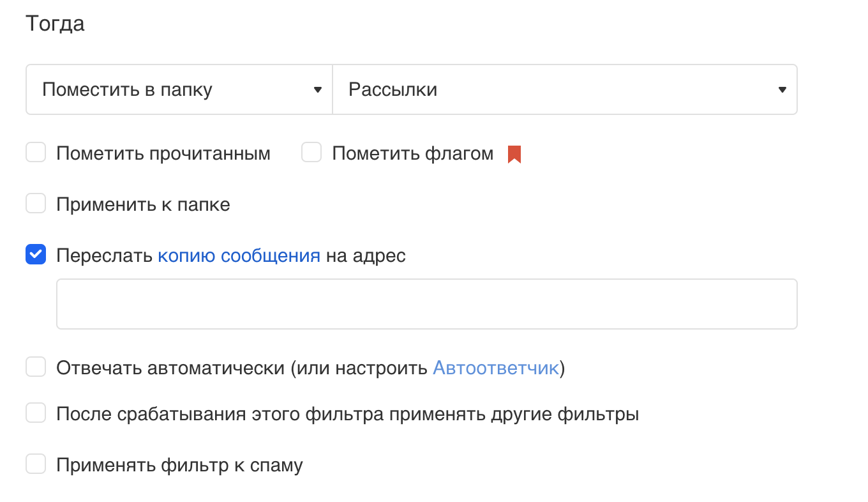This screenshot has width=868, height=502.
Task: Click the "Тогда" section heading
Action: pos(55,24)
